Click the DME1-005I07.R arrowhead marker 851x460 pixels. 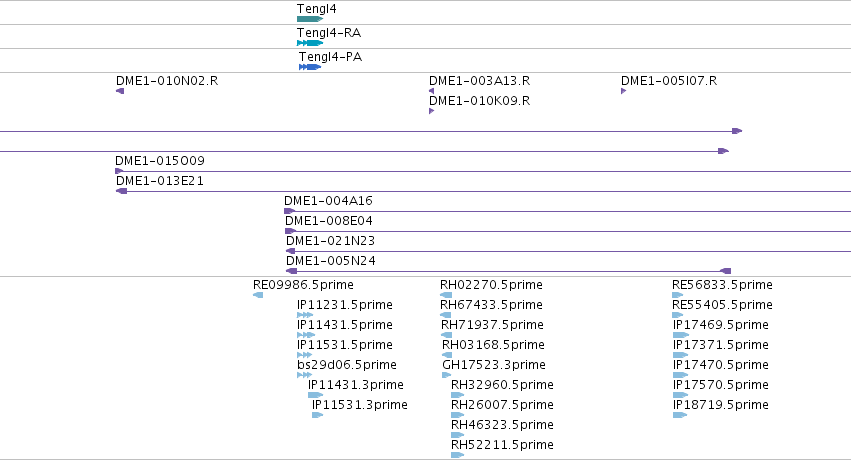click(624, 91)
